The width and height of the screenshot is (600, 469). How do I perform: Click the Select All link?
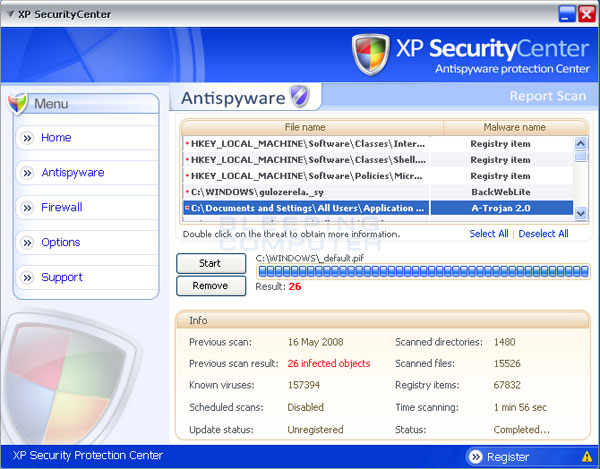pos(489,234)
